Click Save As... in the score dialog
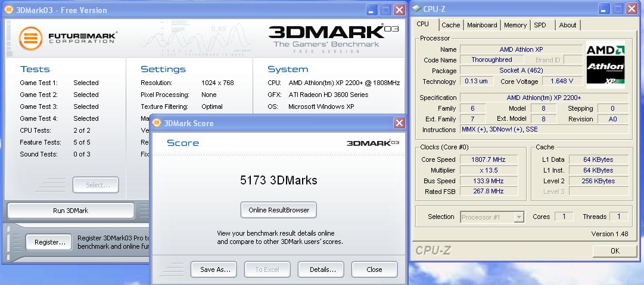 coord(214,270)
